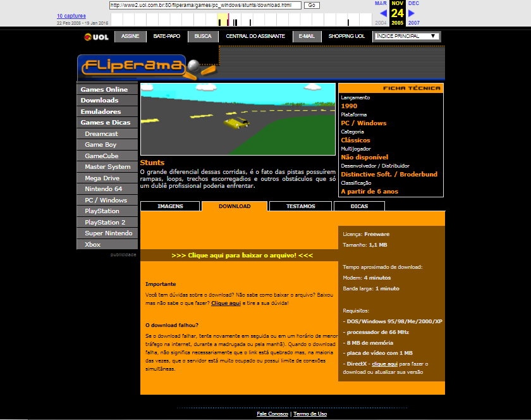The image size is (531, 420).
Task: Select Master System in sidebar
Action: [107, 167]
